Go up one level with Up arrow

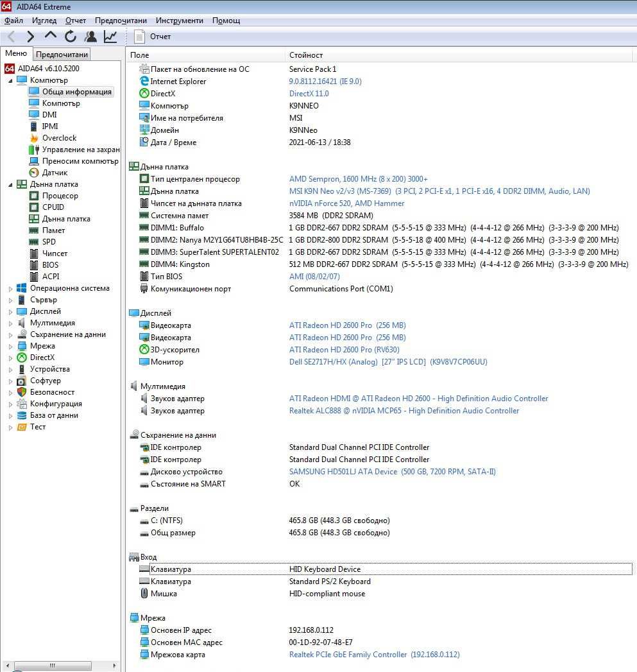[x=51, y=37]
